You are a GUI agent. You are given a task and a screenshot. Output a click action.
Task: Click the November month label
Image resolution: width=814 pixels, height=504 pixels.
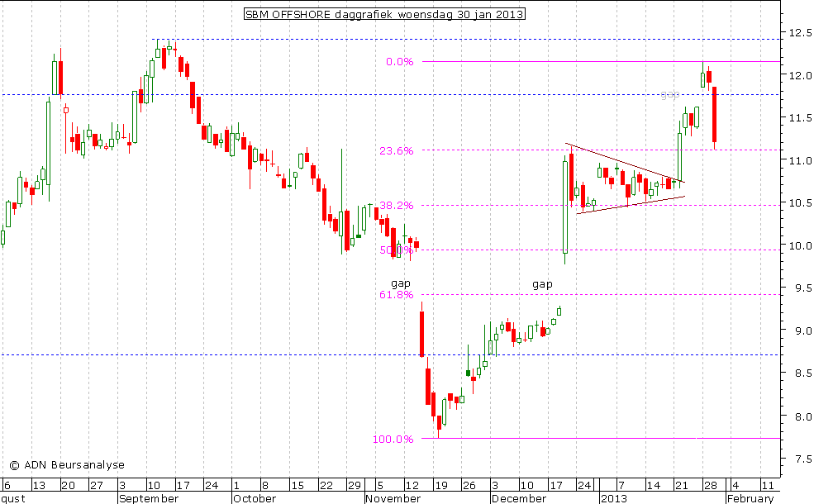point(393,499)
